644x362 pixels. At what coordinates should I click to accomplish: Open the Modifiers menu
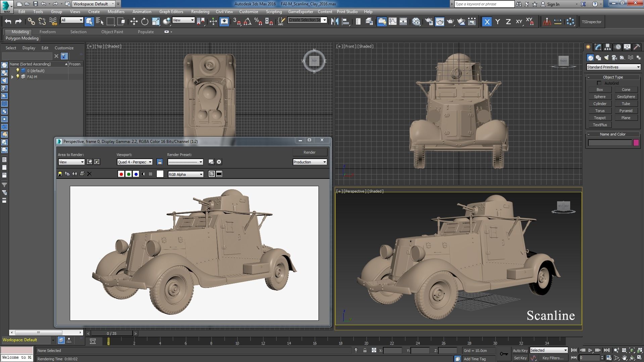tap(116, 11)
